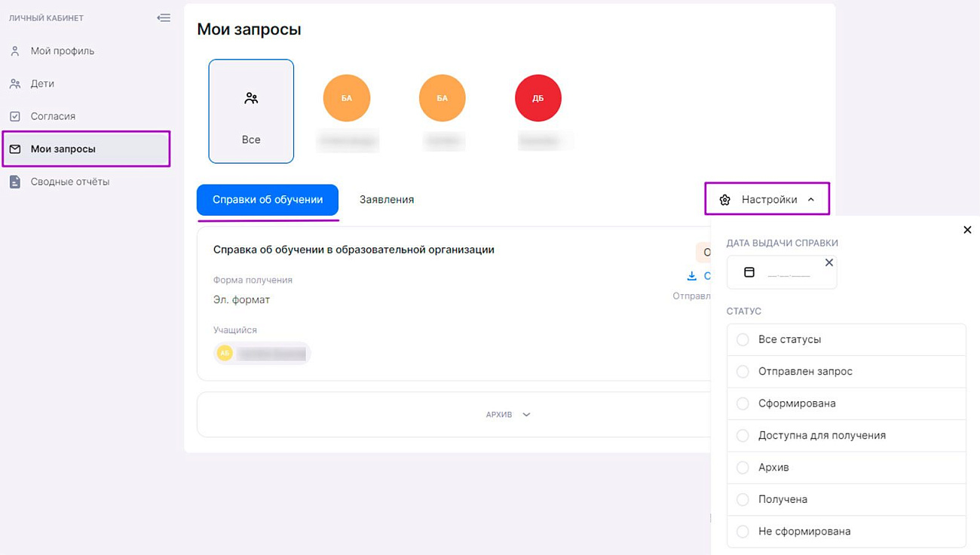Open the Дети sidebar section
The height and width of the screenshot is (555, 980).
42,84
